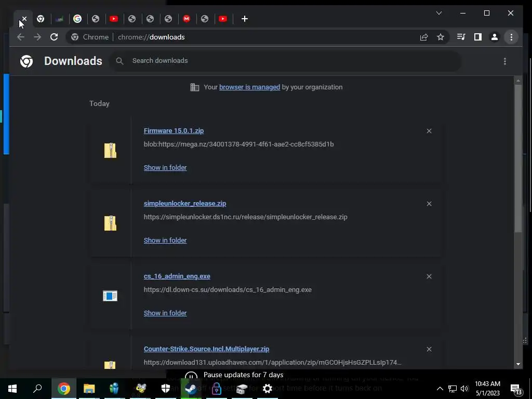Open File Explorer from the taskbar
The image size is (532, 399).
(x=89, y=389)
